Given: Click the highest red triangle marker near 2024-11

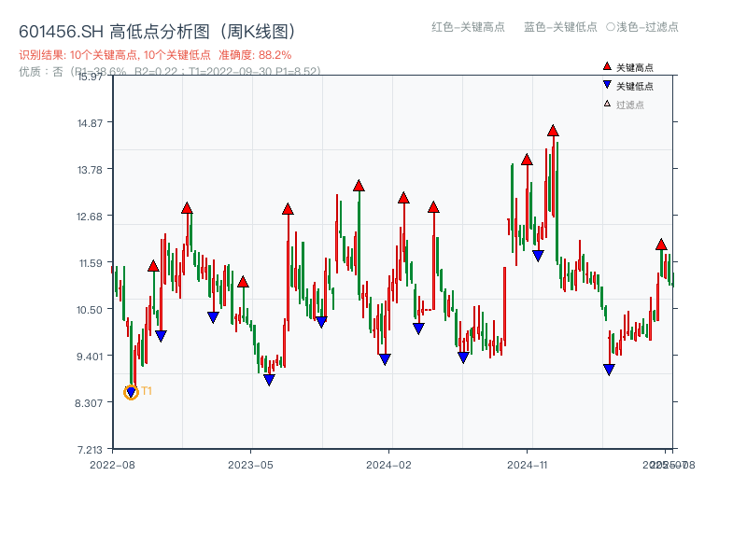Looking at the screenshot, I should (x=555, y=133).
